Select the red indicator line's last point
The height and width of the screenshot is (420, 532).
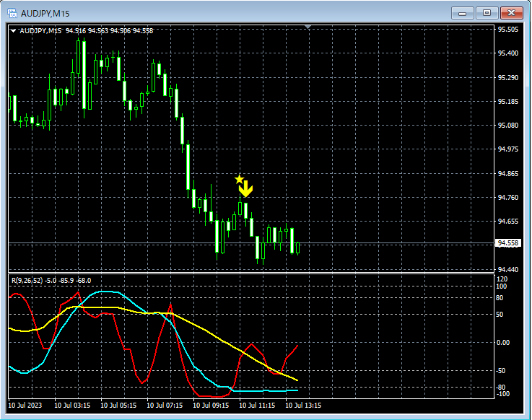pos(297,346)
